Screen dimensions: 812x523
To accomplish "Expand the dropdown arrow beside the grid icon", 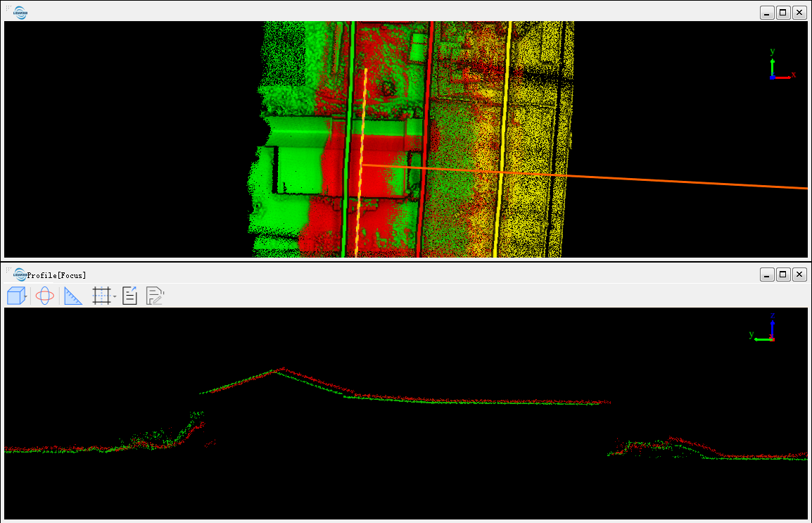I will pos(115,296).
